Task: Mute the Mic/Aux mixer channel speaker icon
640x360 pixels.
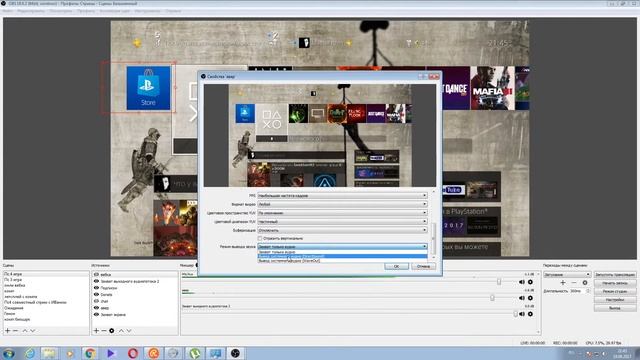Action: 522,282
